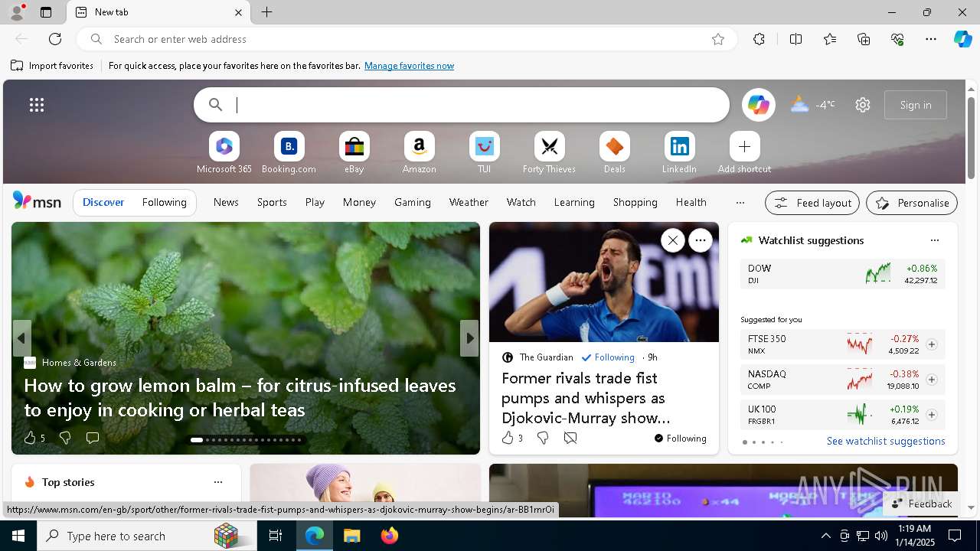Click the Sign in button
Screen dimensions: 980x551
pos(916,105)
